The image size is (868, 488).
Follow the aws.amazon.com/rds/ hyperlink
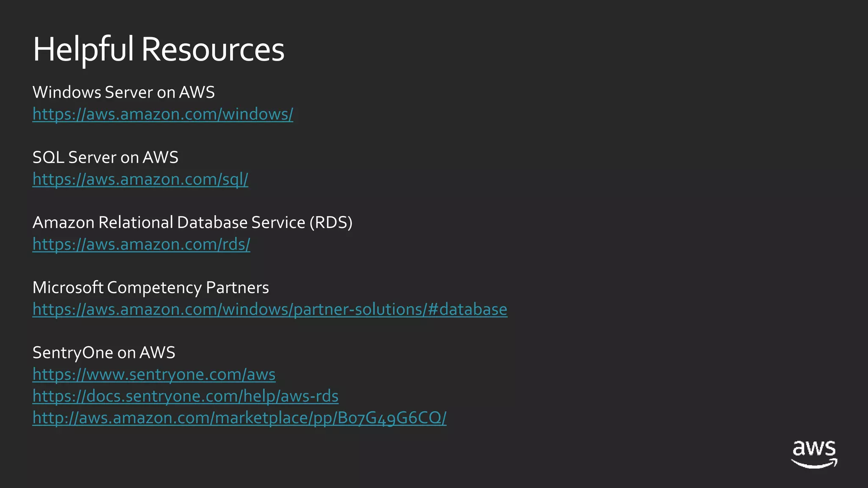coord(142,244)
